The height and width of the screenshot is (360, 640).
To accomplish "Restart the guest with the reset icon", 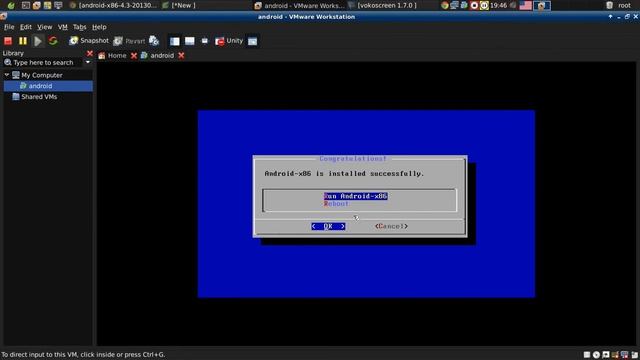I will tap(53, 40).
